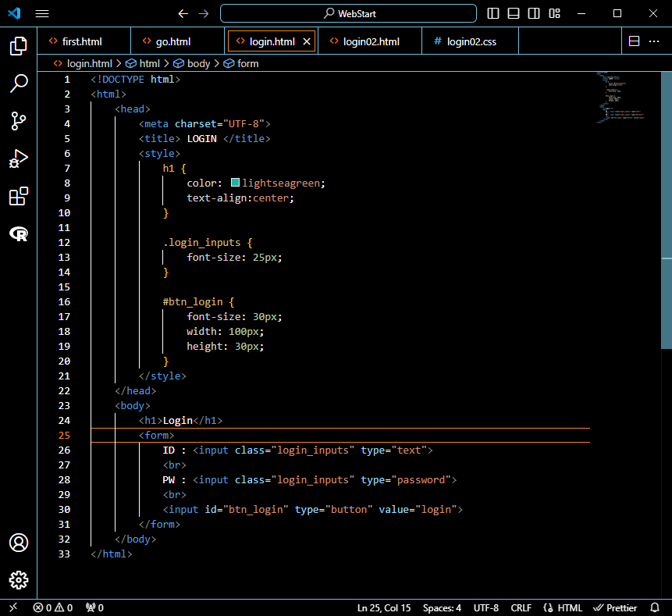Click the <h1>Login</h1> line
This screenshot has width=672, height=616.
click(180, 420)
